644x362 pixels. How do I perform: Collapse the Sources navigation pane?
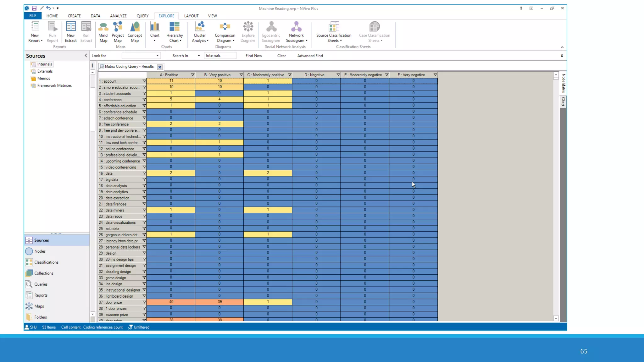[x=86, y=56]
